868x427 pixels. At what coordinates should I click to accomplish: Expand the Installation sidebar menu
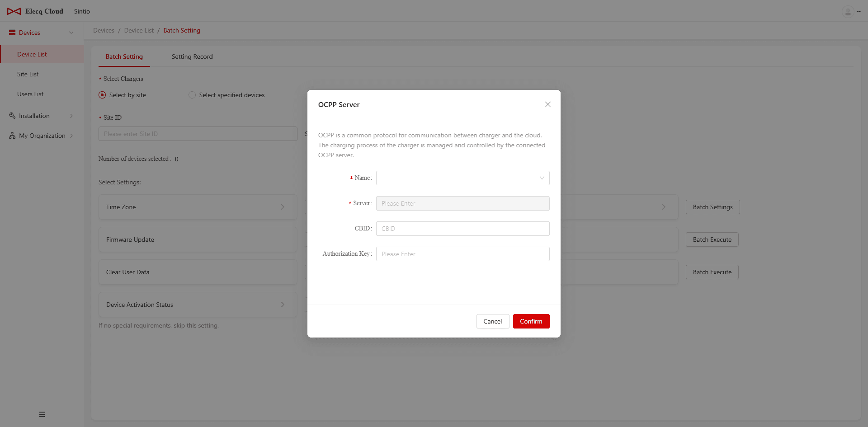click(71, 116)
